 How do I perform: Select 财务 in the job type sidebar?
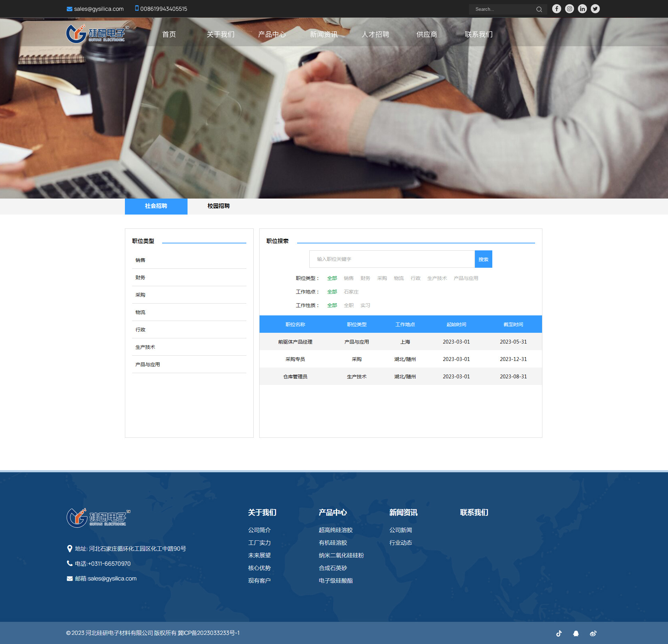pyautogui.click(x=189, y=277)
